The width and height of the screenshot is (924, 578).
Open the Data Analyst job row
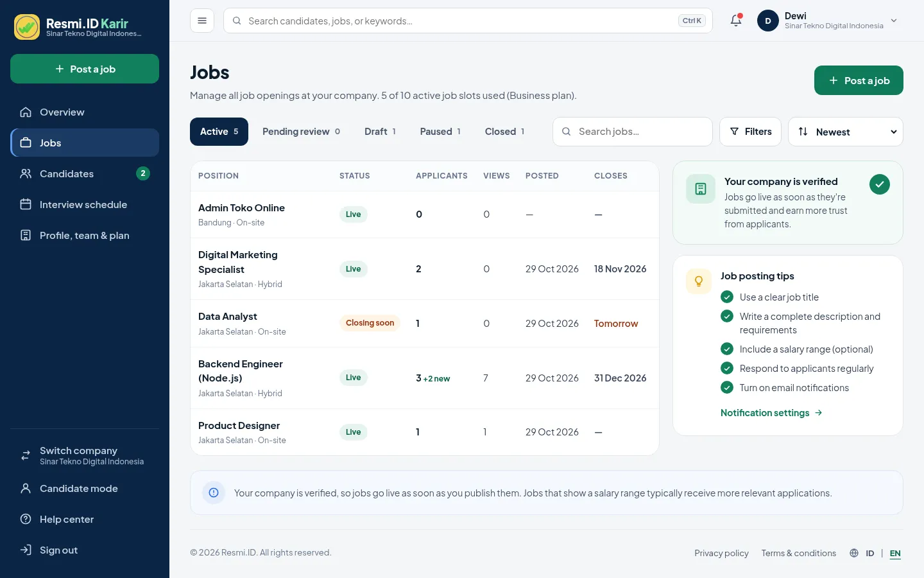[425, 324]
